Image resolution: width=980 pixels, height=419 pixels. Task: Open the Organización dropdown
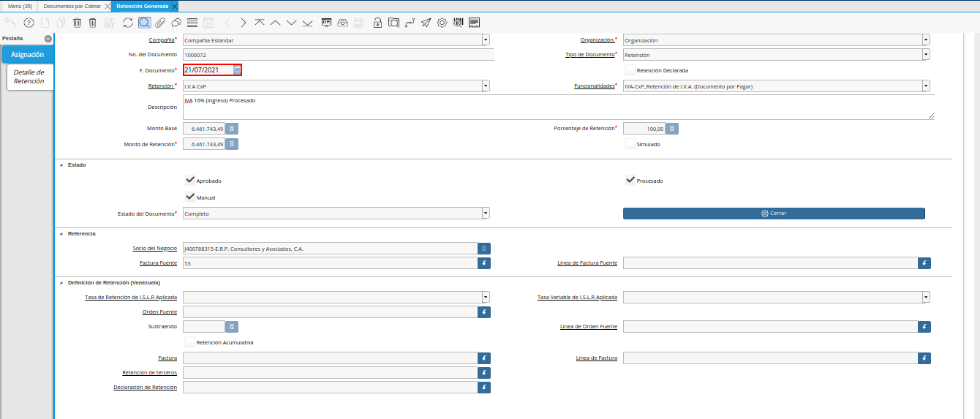tap(926, 40)
